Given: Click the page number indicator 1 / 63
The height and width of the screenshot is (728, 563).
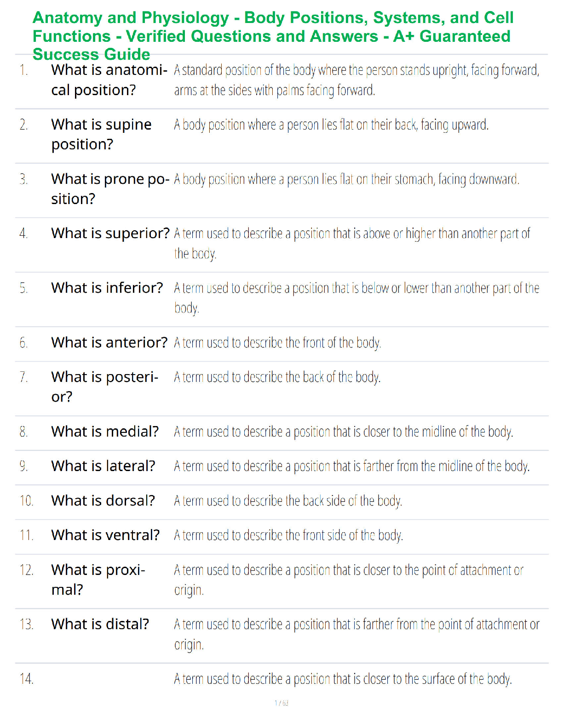Looking at the screenshot, I should pos(281,703).
